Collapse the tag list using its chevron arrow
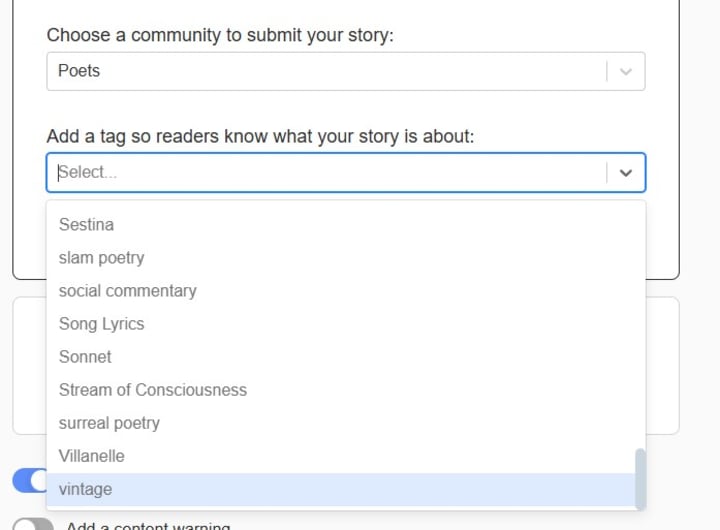 626,172
